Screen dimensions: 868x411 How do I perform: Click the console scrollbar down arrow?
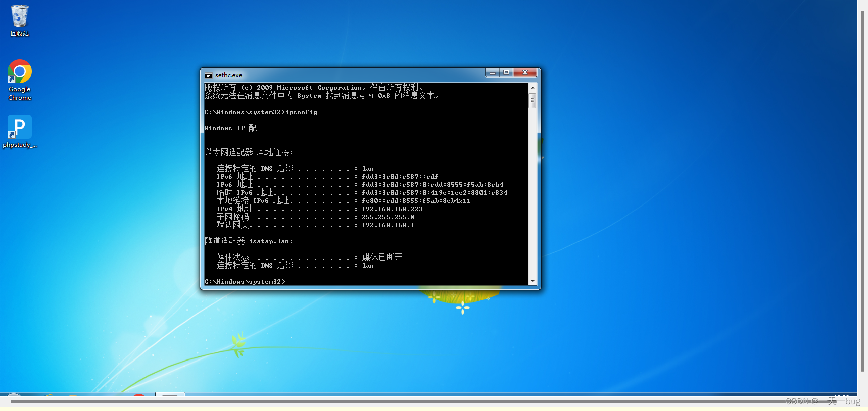click(532, 281)
